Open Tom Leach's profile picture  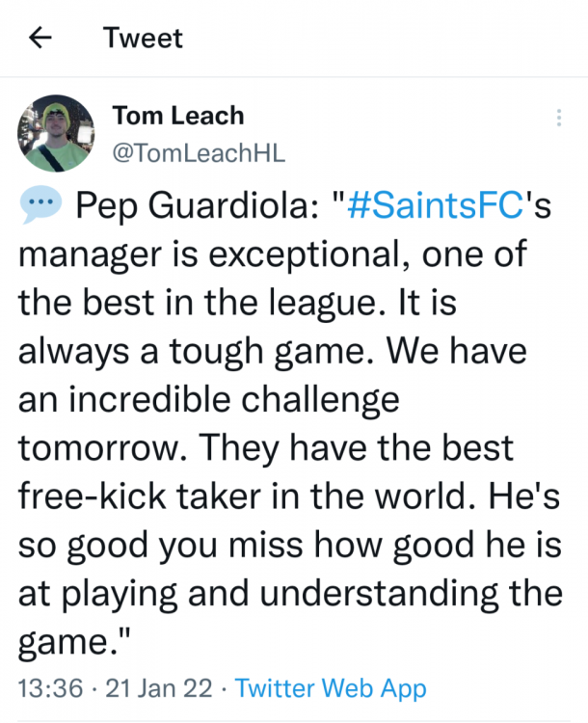click(56, 133)
